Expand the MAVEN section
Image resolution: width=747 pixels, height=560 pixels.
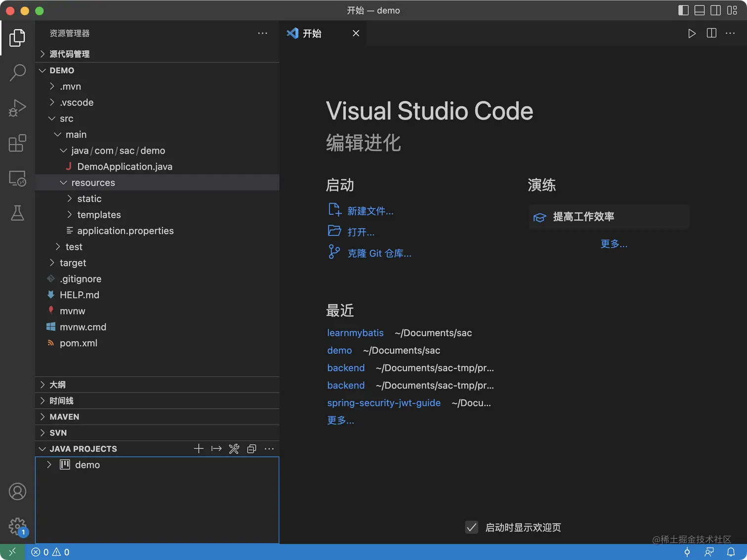[x=157, y=417]
